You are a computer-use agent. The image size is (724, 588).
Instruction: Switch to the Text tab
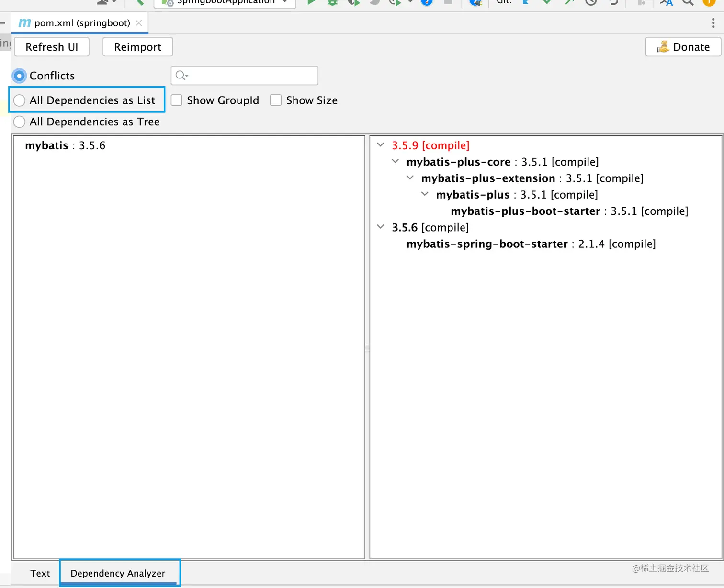(40, 573)
